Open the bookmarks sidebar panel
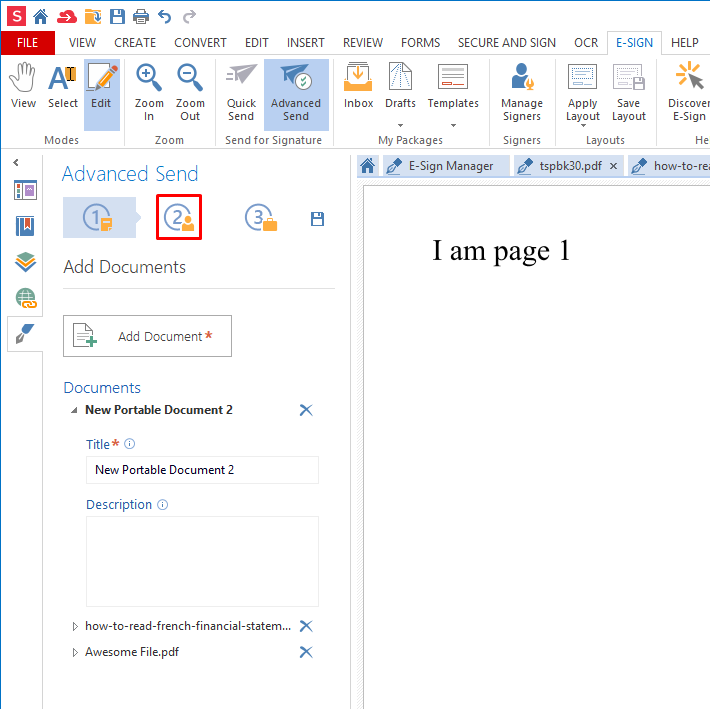 coord(26,226)
